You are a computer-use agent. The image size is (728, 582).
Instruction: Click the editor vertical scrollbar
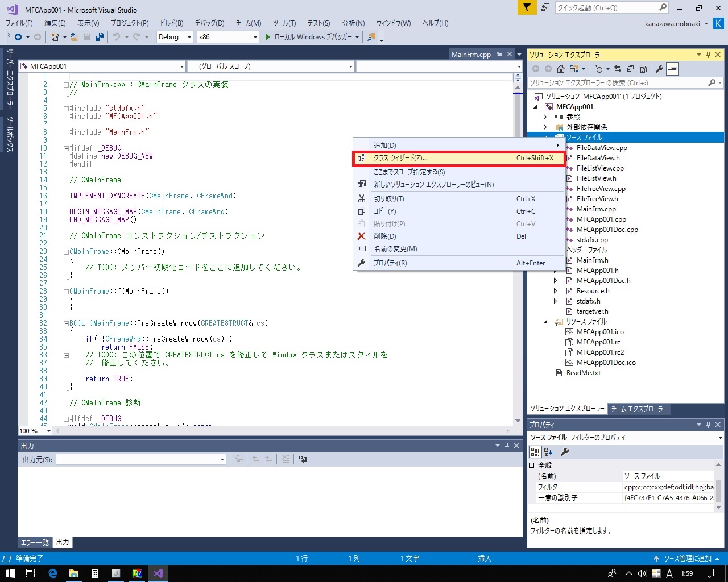(518, 253)
